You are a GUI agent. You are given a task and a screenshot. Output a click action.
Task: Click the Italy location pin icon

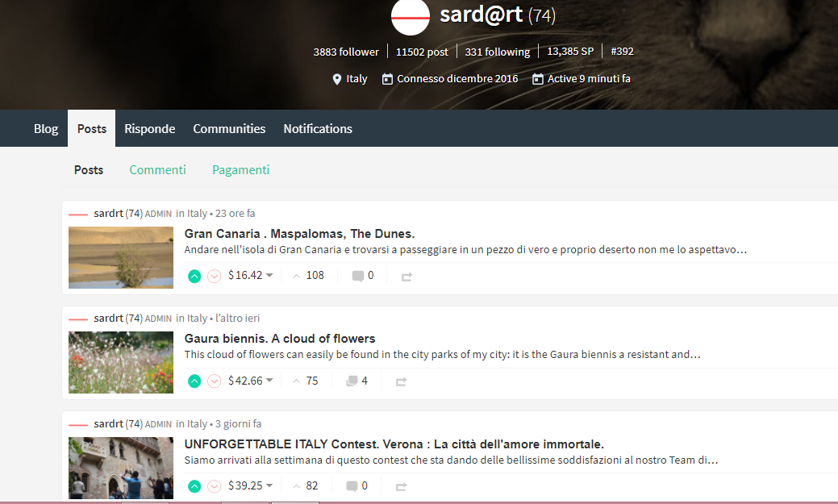[x=336, y=79]
